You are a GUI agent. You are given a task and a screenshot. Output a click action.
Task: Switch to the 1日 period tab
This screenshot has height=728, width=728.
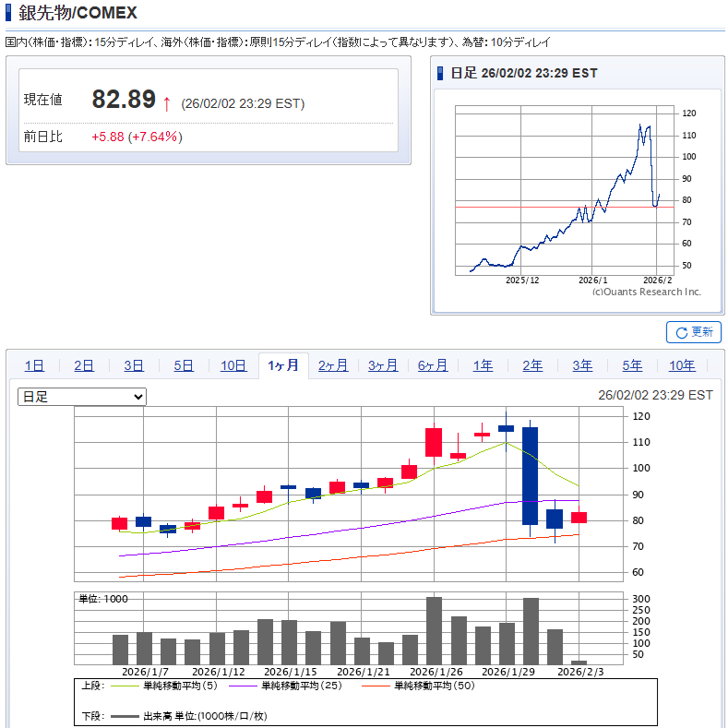click(34, 365)
